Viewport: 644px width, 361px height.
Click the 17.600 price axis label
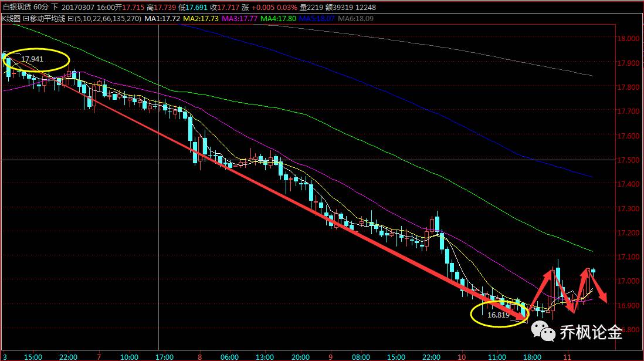pos(628,136)
